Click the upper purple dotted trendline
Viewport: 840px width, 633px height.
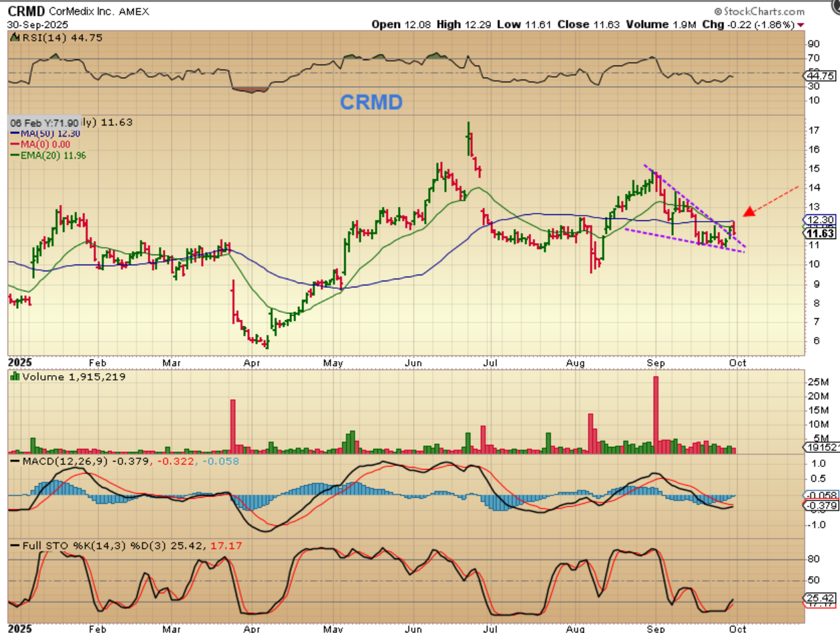coord(690,194)
